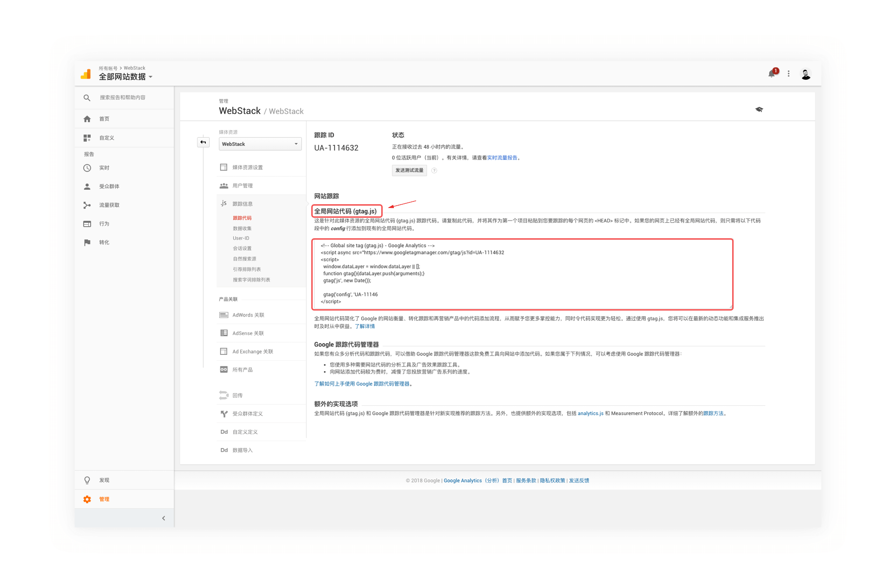
Task: Collapse the left sidebar with the chevron
Action: click(x=163, y=518)
